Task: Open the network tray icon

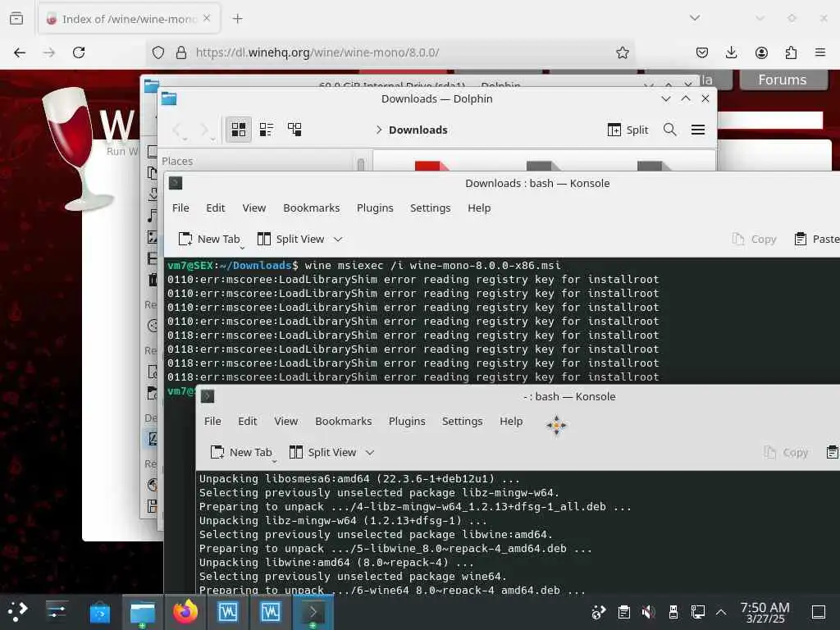Action: pos(697,612)
